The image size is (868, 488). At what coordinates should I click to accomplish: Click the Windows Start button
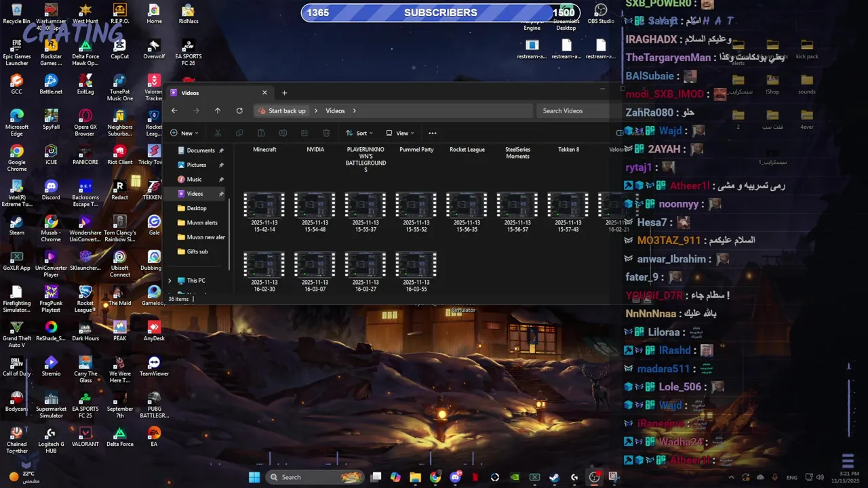pos(254,477)
